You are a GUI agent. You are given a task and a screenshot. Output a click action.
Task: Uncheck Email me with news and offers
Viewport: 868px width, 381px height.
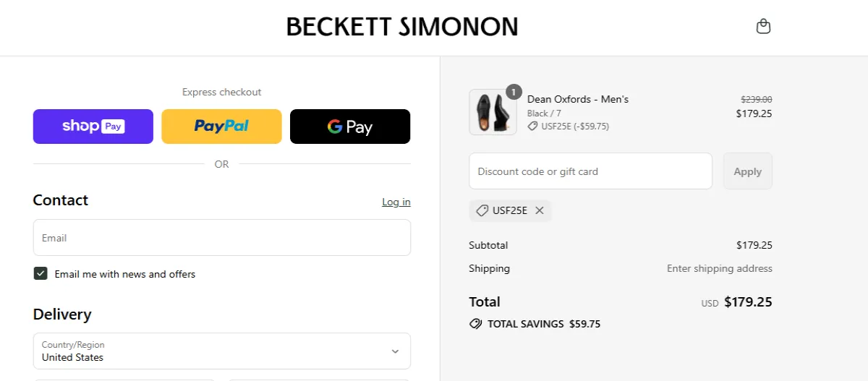click(41, 274)
